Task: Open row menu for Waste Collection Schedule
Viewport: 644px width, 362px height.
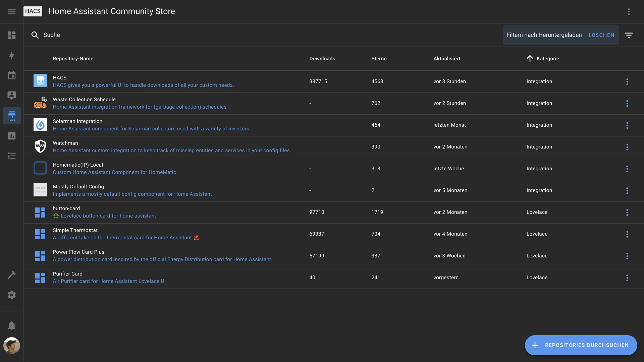Action: click(627, 103)
